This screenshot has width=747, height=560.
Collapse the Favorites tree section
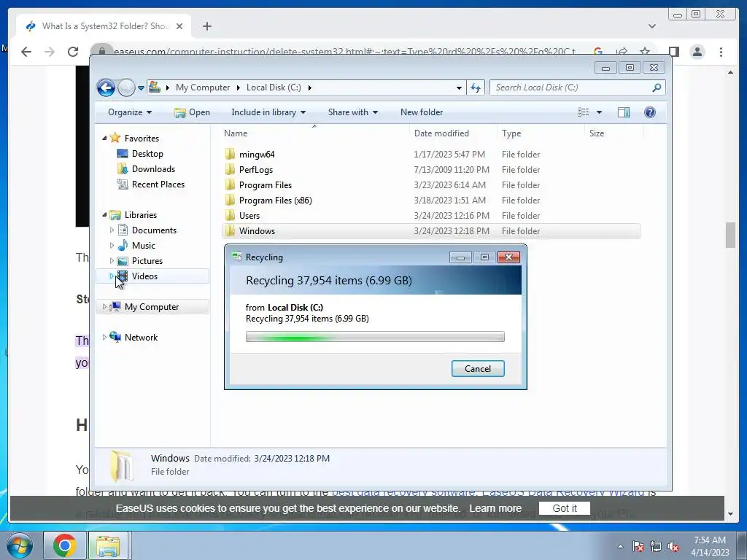[x=104, y=138]
